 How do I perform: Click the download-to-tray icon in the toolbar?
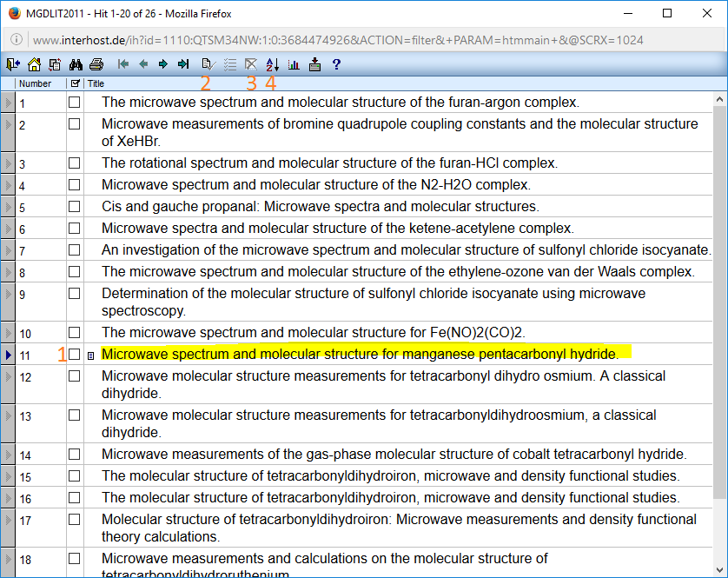(314, 64)
